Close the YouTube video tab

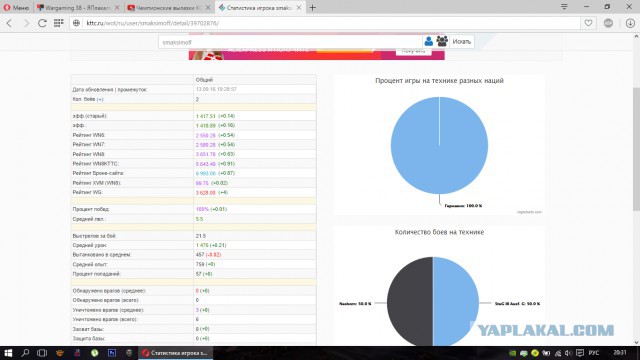click(x=208, y=7)
